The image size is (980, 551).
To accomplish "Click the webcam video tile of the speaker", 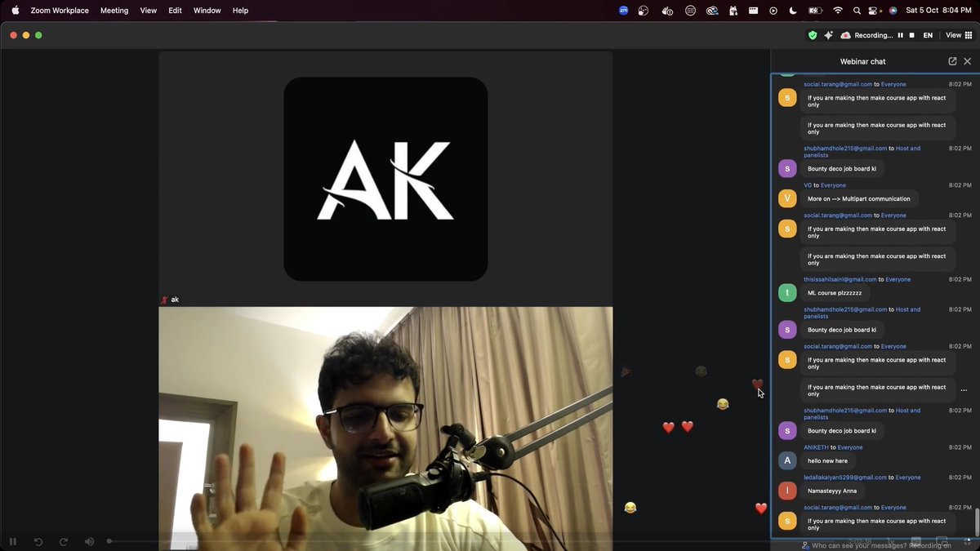I will [385, 428].
